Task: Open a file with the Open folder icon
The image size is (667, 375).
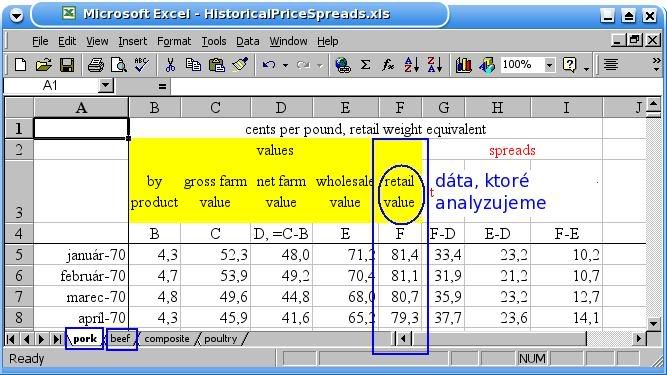Action: point(43,65)
